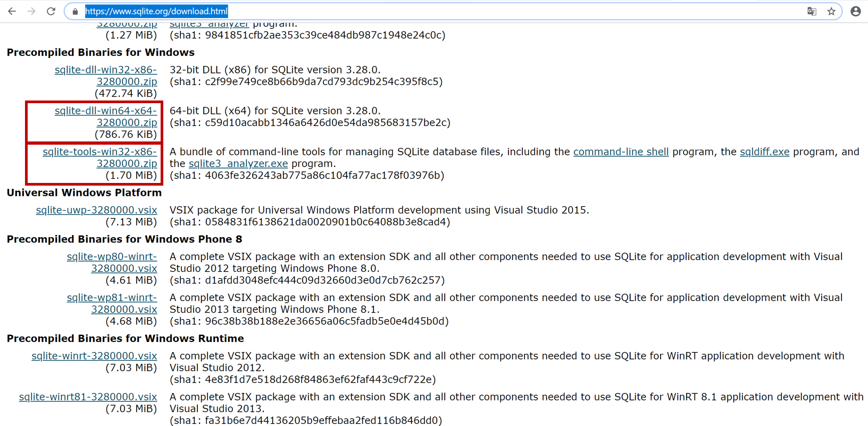Click the (7.13 MiB) size text
Viewport: 868px width, 426px height.
131,222
